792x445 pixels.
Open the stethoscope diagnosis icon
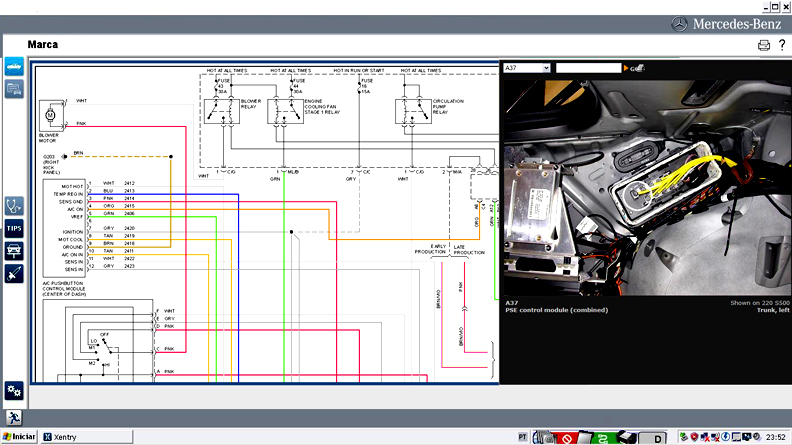pyautogui.click(x=14, y=206)
